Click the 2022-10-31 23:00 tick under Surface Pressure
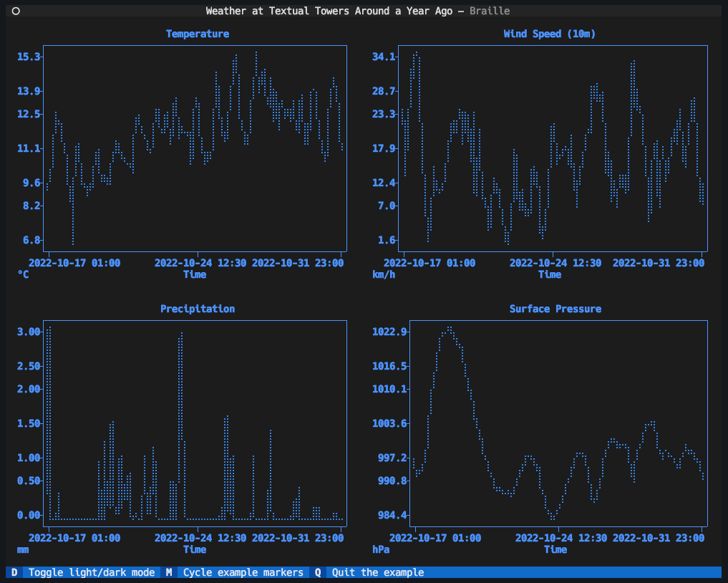The width and height of the screenshot is (728, 583). pos(659,538)
